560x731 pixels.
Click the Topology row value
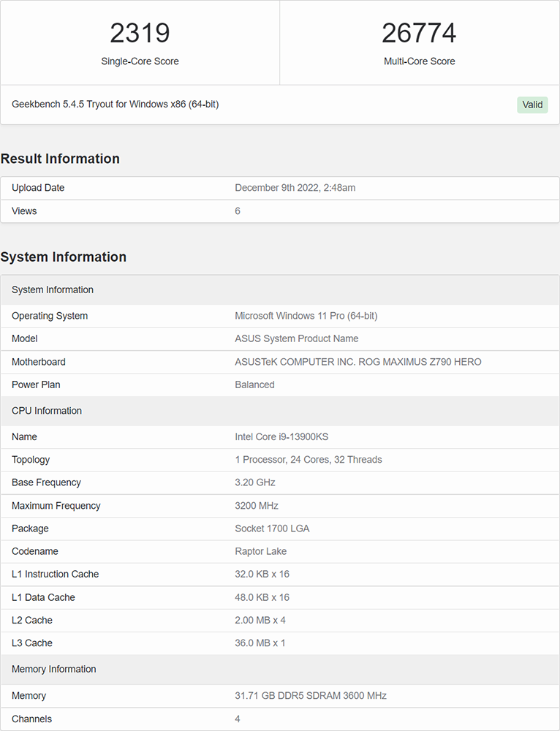[309, 460]
